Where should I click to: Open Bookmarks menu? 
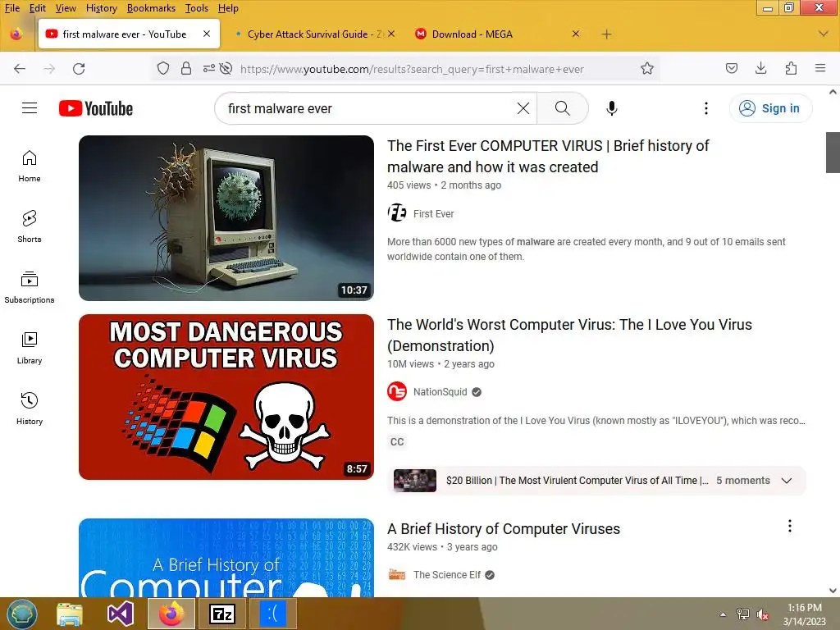pos(151,8)
